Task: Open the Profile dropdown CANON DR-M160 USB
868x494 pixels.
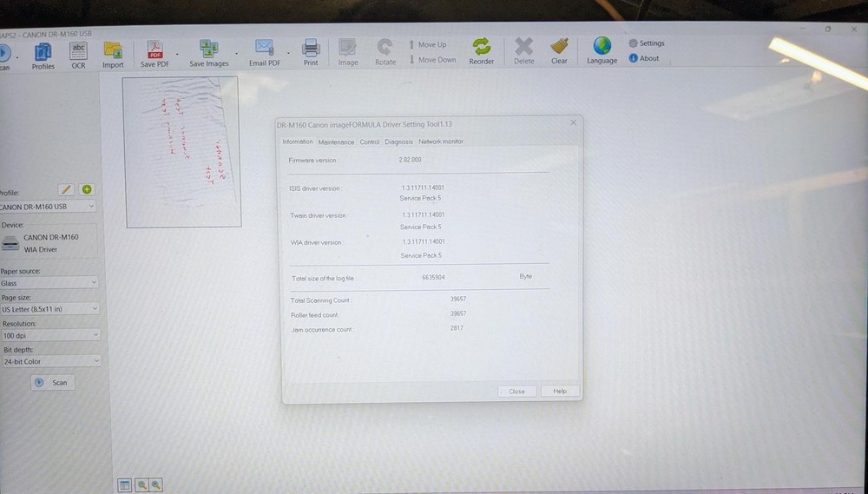Action: (48, 207)
